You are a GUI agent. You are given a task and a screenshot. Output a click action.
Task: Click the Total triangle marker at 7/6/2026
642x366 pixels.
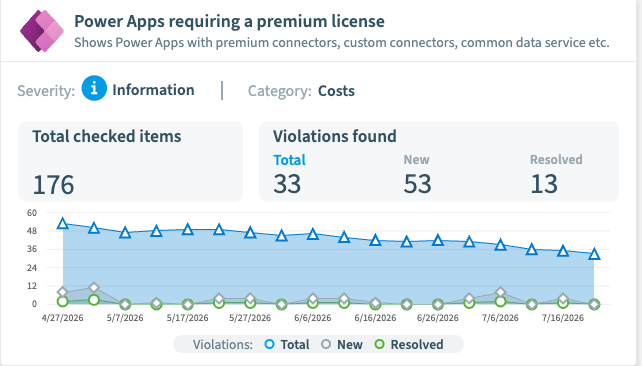[x=500, y=245]
